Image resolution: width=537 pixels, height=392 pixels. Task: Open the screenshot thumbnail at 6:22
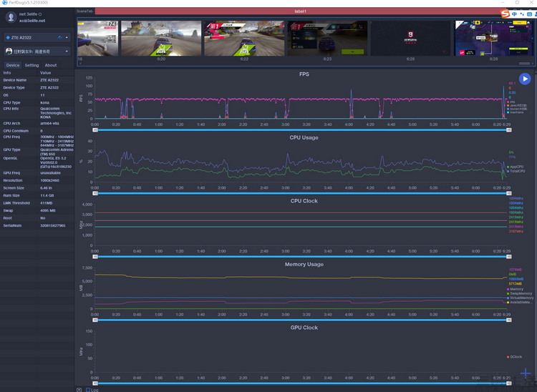244,38
